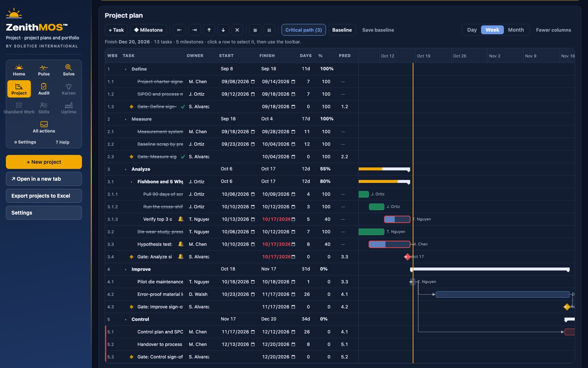
Task: Add a Milestone to the plan
Action: coord(148,30)
